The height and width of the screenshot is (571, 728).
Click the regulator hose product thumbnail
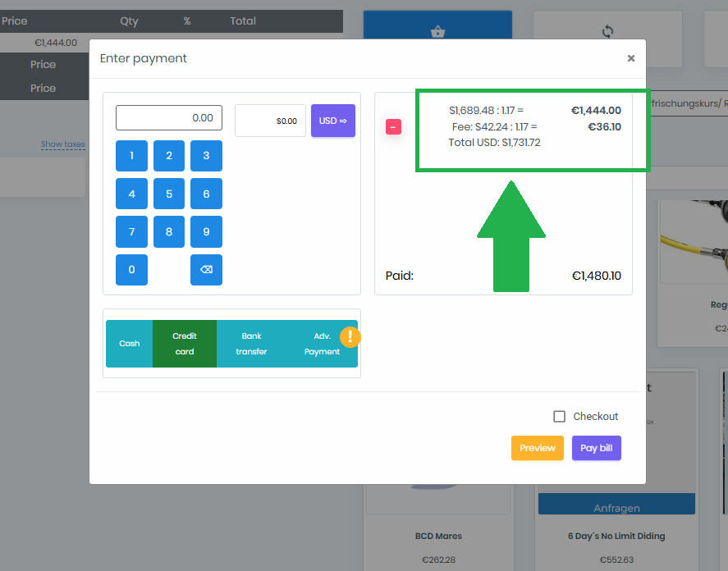point(694,241)
